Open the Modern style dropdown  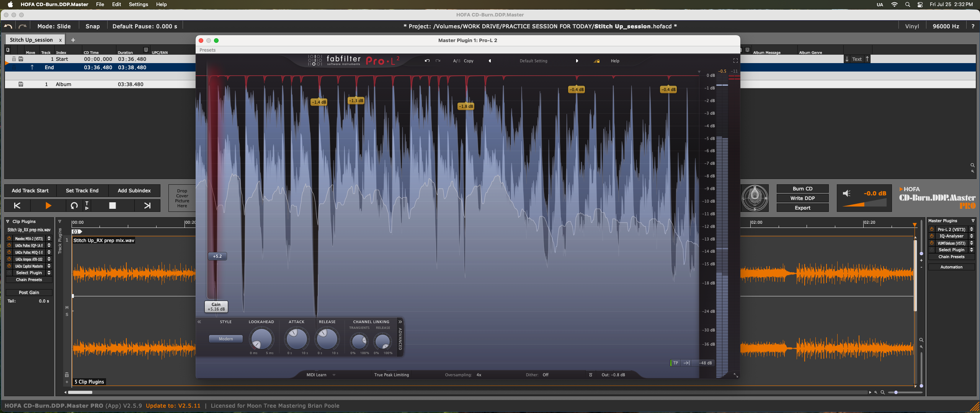click(225, 339)
